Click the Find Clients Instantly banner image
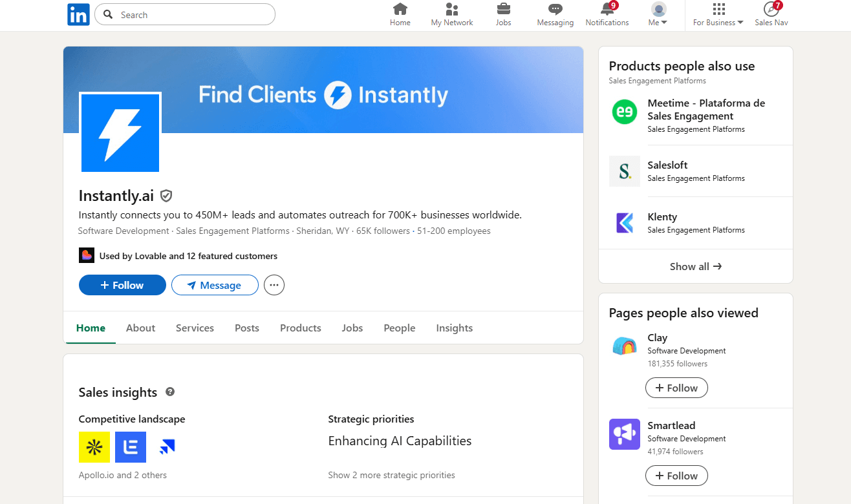 [x=323, y=90]
